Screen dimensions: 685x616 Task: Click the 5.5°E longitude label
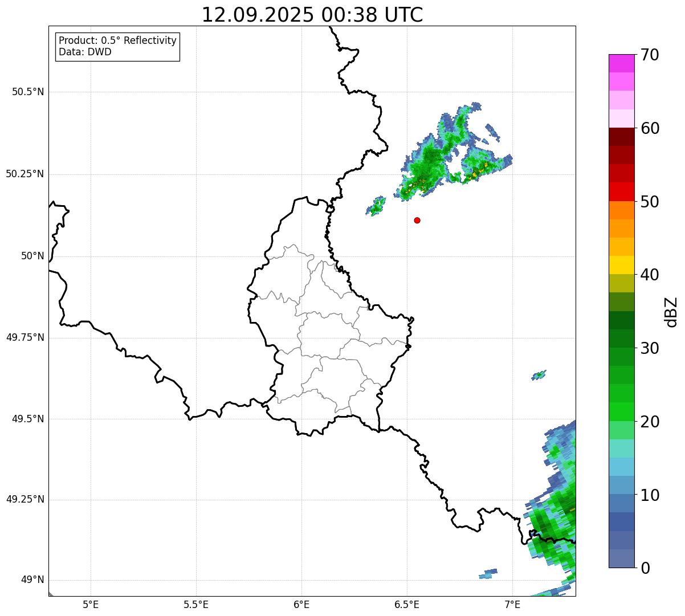[196, 604]
